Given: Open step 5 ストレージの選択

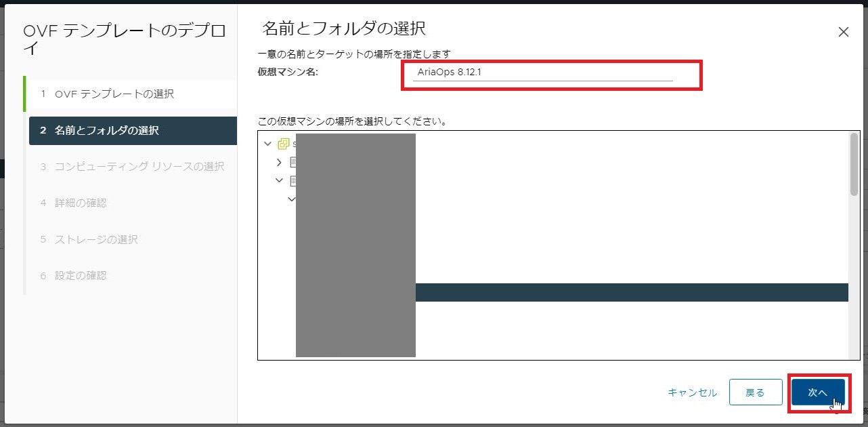Looking at the screenshot, I should click(x=131, y=239).
